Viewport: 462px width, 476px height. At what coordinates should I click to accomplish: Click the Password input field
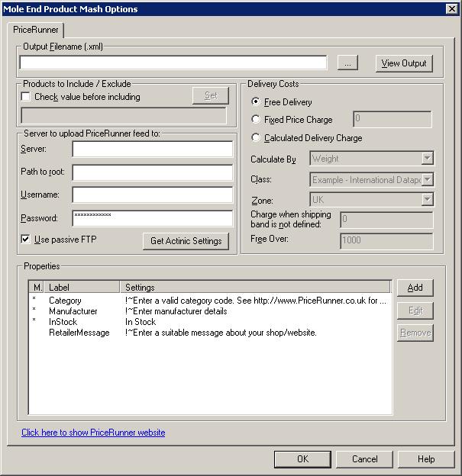[x=153, y=218]
